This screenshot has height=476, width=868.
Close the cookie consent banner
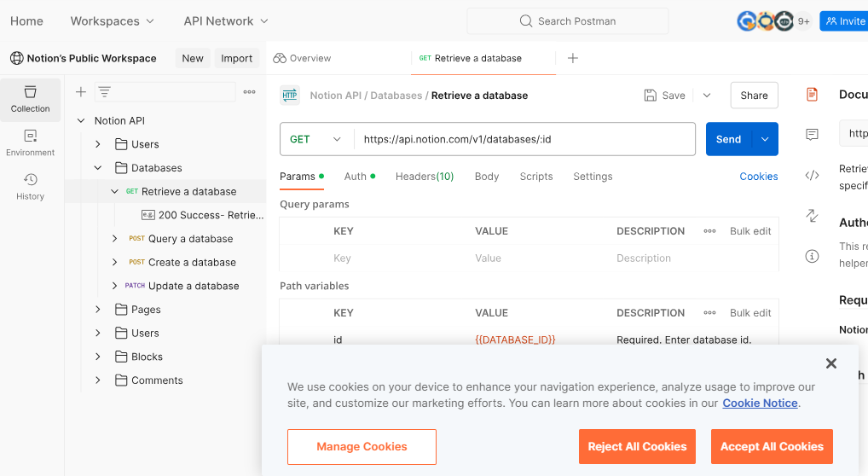[831, 363]
